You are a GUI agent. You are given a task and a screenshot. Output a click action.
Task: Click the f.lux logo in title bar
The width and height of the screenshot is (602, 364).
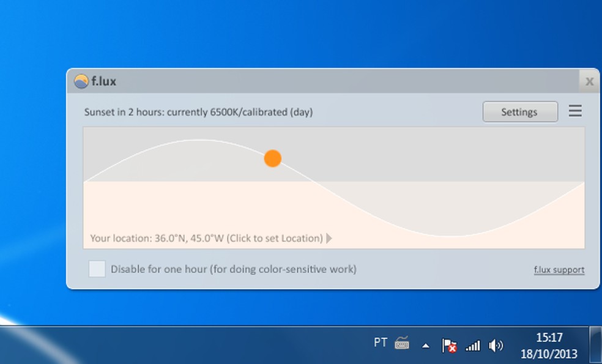[x=81, y=81]
